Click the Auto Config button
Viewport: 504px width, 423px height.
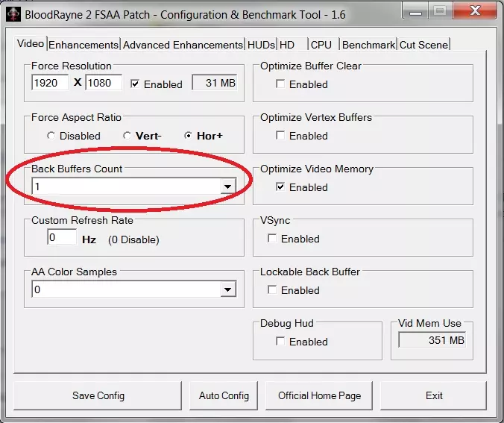pos(224,395)
